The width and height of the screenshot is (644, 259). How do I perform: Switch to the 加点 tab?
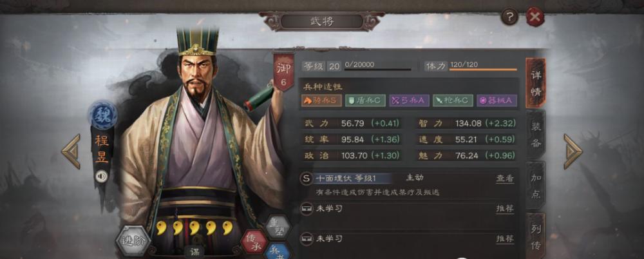coord(536,186)
